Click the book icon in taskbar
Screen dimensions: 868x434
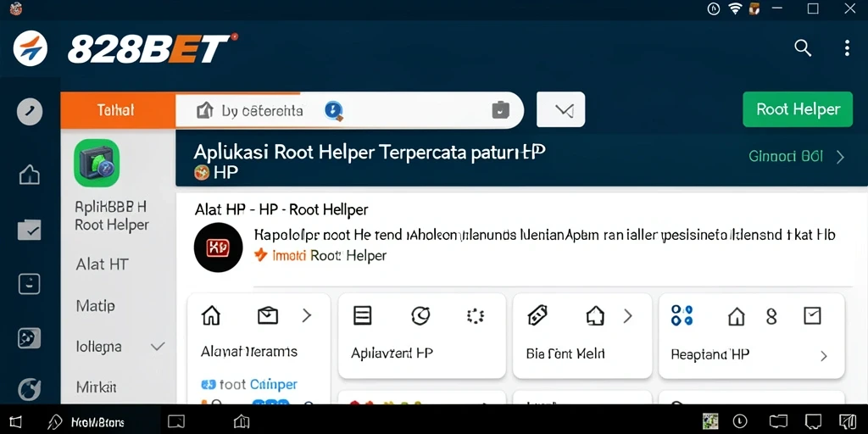tap(242, 422)
